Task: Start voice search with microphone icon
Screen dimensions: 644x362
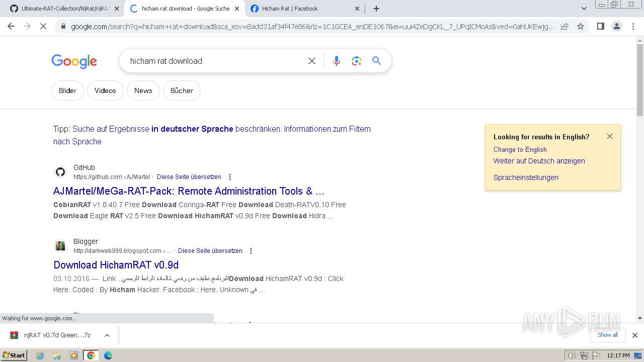Action: pos(337,61)
